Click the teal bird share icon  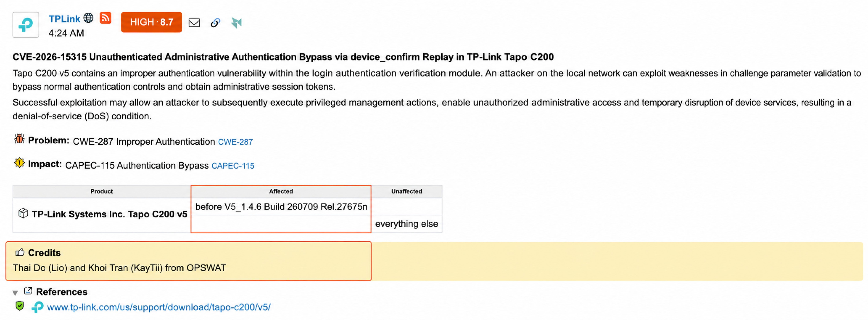click(237, 23)
